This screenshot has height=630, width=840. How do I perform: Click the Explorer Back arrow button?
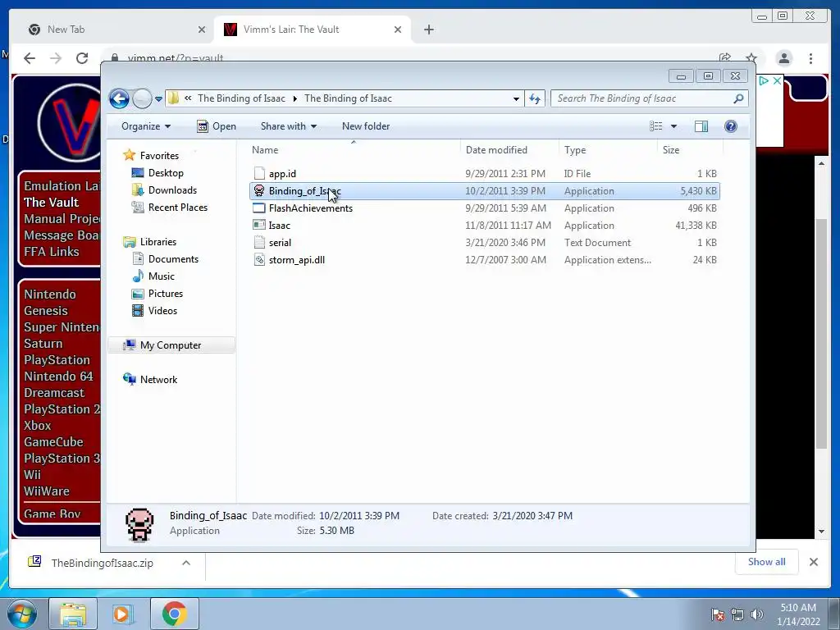pos(119,98)
